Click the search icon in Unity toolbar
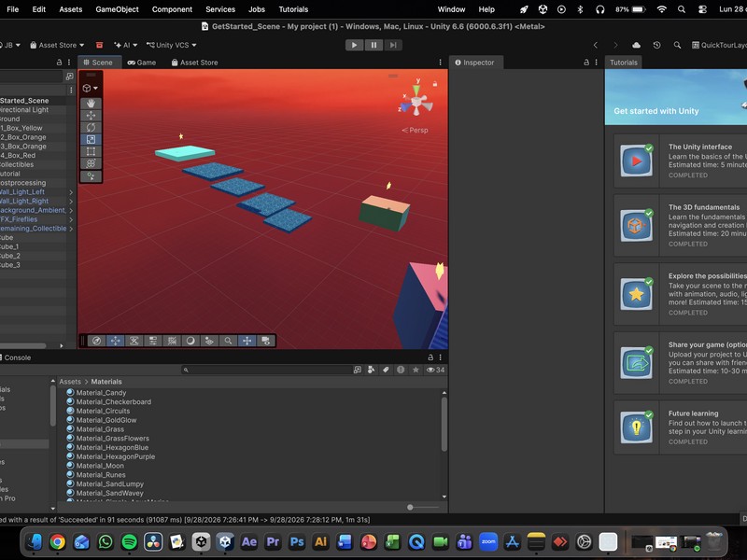Screen dimensions: 747x560 pyautogui.click(x=677, y=45)
